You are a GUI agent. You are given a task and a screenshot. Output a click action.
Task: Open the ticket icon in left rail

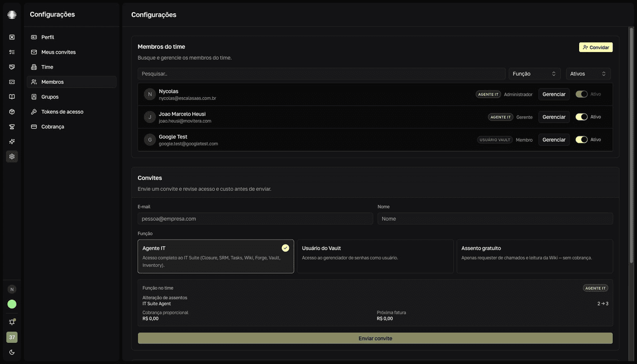coord(12,82)
